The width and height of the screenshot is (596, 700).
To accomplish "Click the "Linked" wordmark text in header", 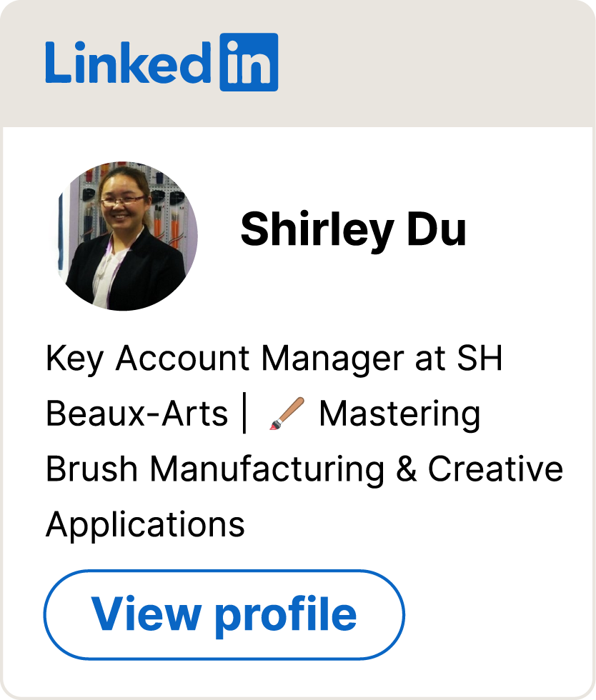I will click(x=129, y=63).
